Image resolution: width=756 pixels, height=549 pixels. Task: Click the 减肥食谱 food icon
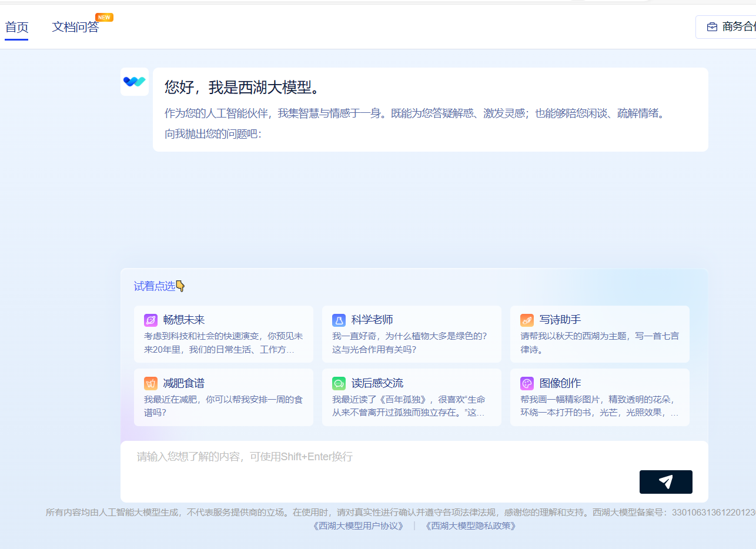150,383
